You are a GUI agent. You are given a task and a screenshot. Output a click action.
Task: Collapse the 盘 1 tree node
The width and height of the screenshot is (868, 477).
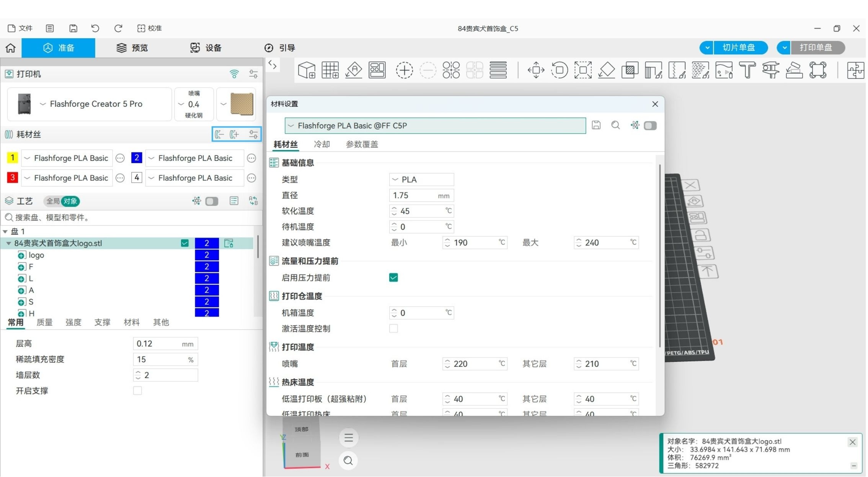(x=5, y=232)
